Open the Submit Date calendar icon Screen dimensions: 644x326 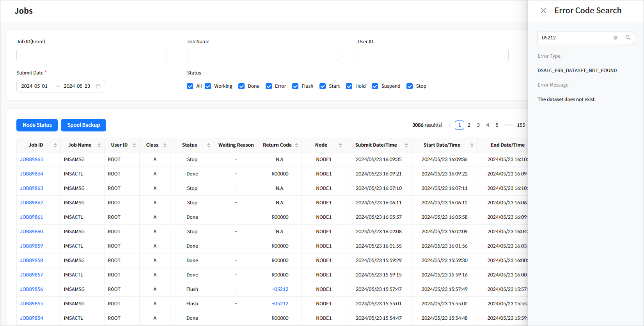98,86
